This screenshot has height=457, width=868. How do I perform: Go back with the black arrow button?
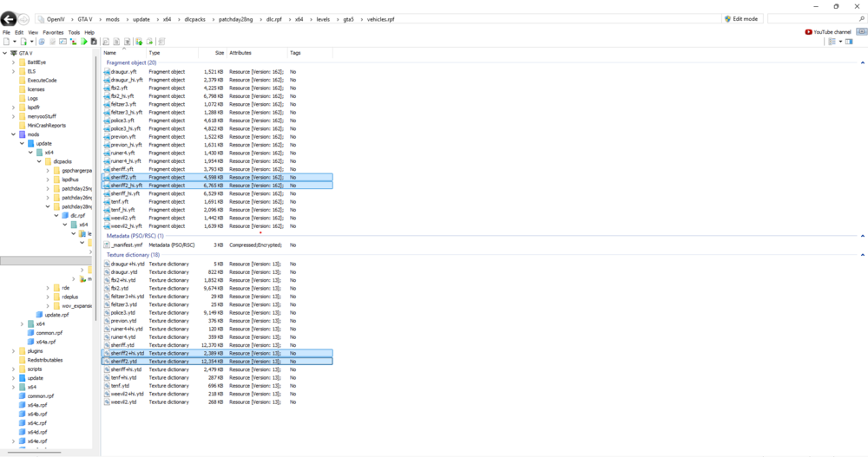[x=9, y=19]
